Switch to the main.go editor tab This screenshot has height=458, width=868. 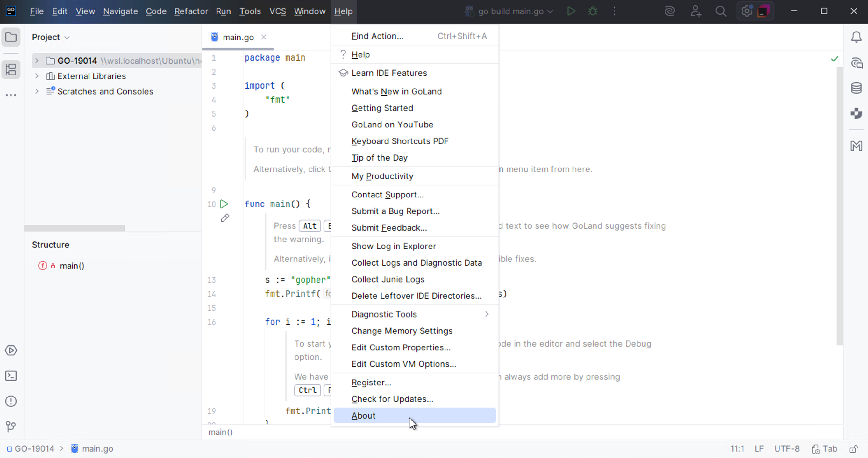coord(238,37)
